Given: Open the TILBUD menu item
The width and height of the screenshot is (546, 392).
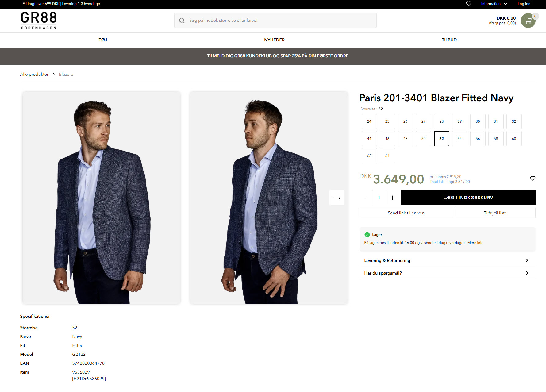Looking at the screenshot, I should coord(449,40).
